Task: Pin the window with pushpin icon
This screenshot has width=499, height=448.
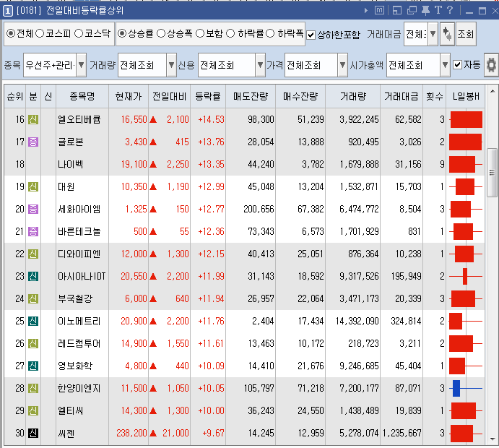Action: tap(425, 11)
